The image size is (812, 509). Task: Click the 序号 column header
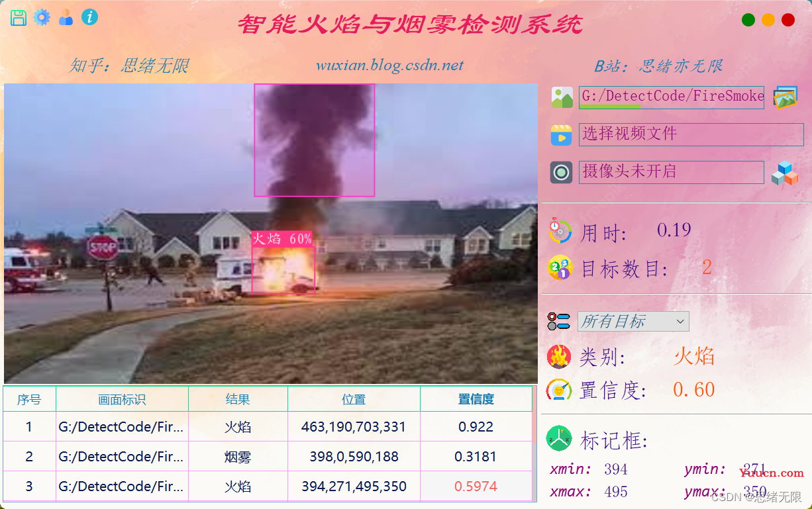point(29,399)
